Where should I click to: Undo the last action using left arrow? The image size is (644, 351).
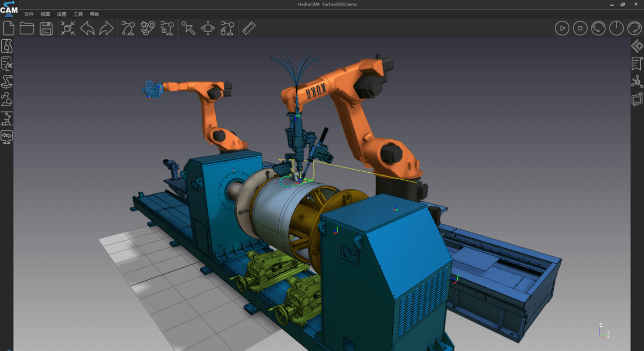click(x=87, y=28)
